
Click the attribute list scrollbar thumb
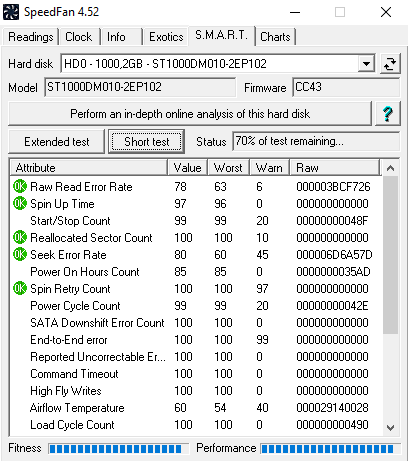(390, 255)
